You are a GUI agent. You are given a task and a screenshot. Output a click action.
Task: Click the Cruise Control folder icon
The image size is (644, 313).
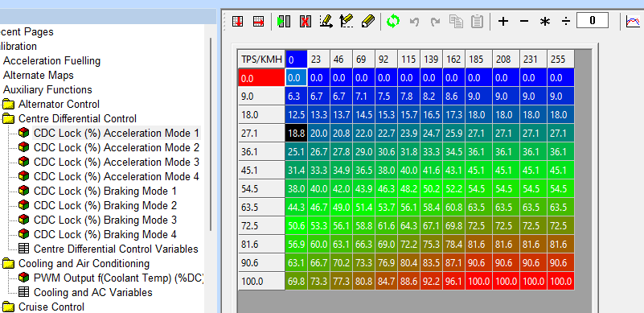(8, 307)
